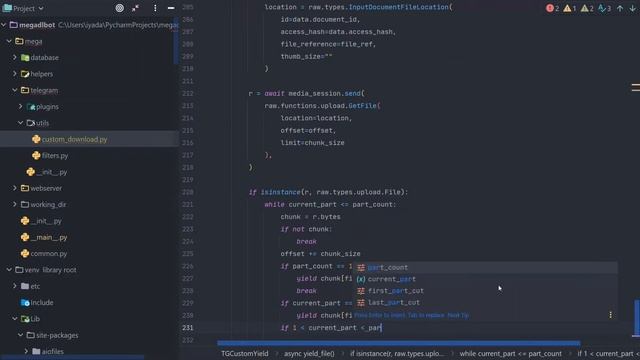
Task: Click InputDocumentFileLocation in the code
Action: point(398,7)
